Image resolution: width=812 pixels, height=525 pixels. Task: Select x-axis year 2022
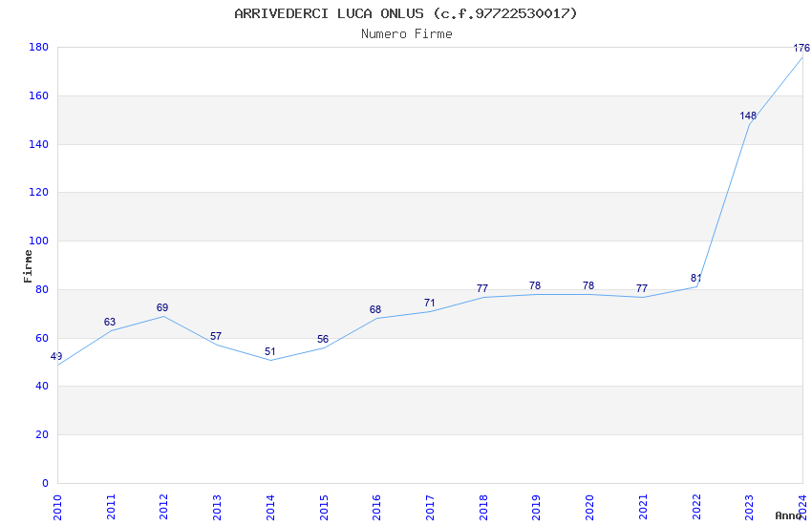[x=696, y=508]
